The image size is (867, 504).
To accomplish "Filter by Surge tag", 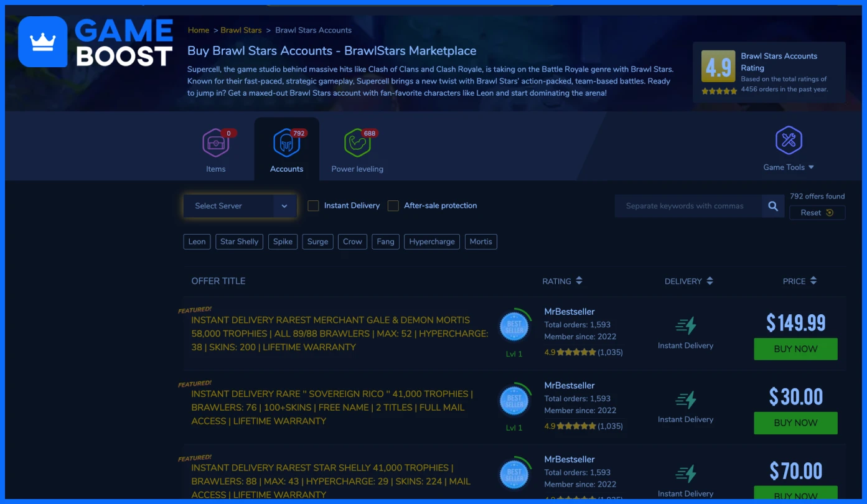I will tap(317, 241).
